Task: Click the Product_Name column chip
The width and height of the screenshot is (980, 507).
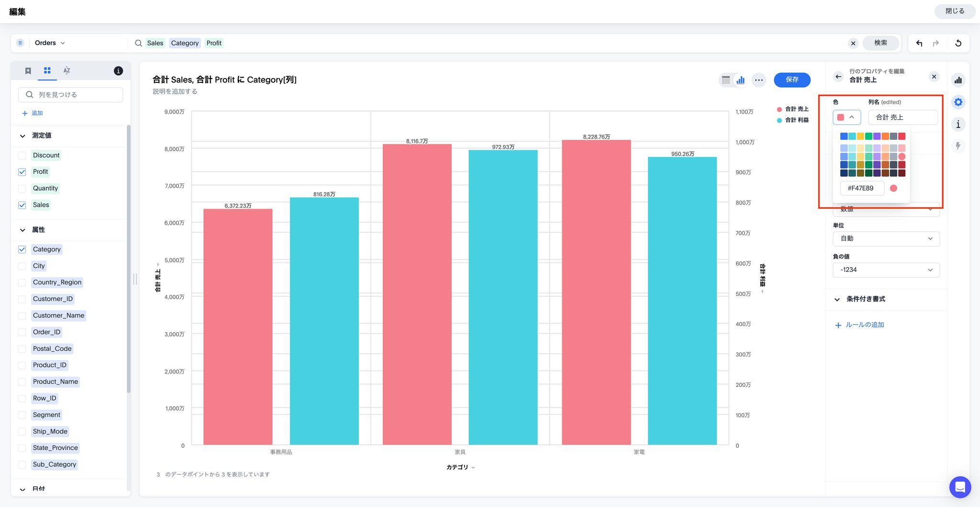Action: click(x=56, y=382)
